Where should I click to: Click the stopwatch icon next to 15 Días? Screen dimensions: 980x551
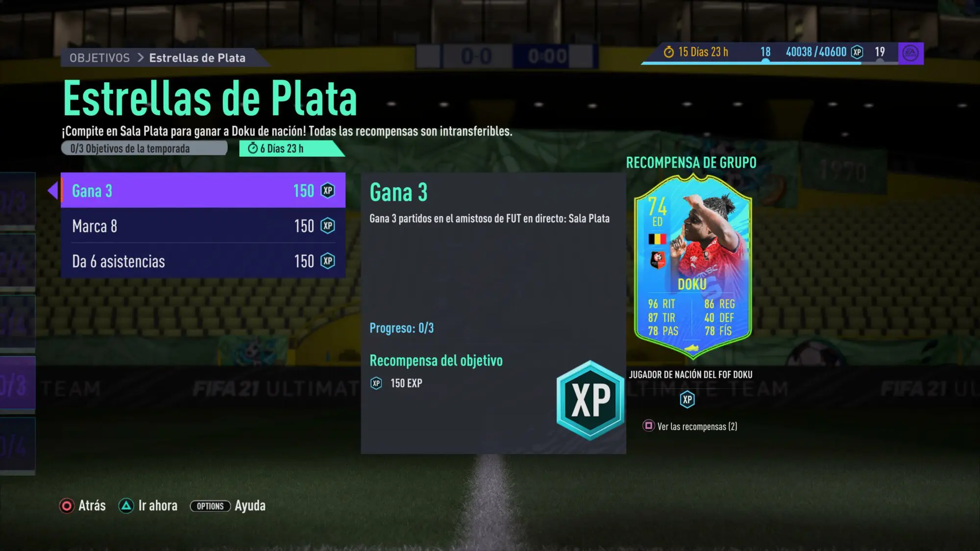pos(669,52)
